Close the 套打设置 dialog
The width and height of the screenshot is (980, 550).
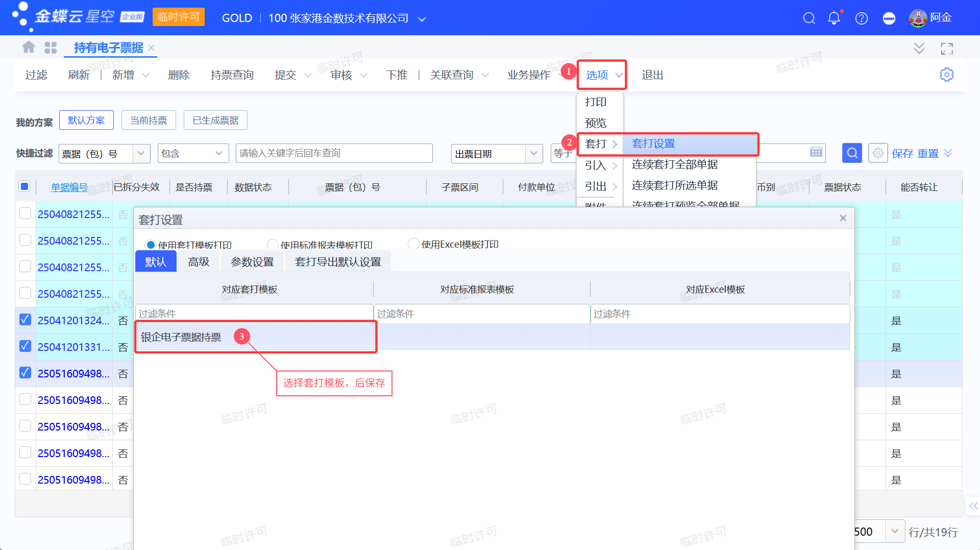(x=843, y=219)
